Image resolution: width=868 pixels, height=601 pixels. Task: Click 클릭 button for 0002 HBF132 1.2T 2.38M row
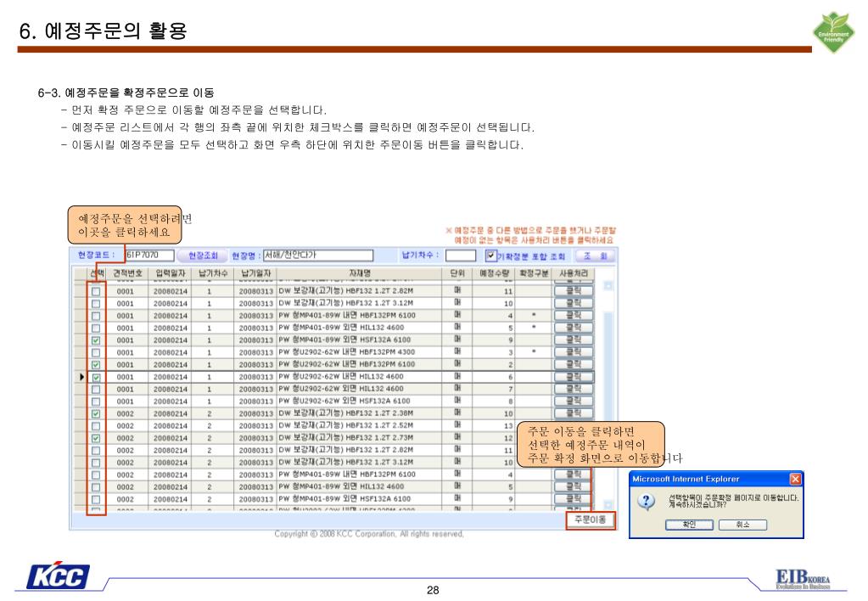tap(574, 413)
